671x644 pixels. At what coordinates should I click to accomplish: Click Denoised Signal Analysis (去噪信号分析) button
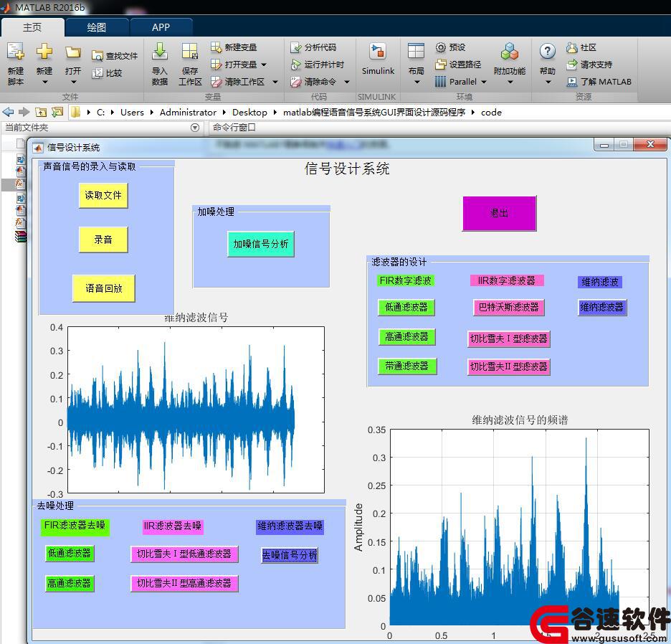(x=290, y=555)
